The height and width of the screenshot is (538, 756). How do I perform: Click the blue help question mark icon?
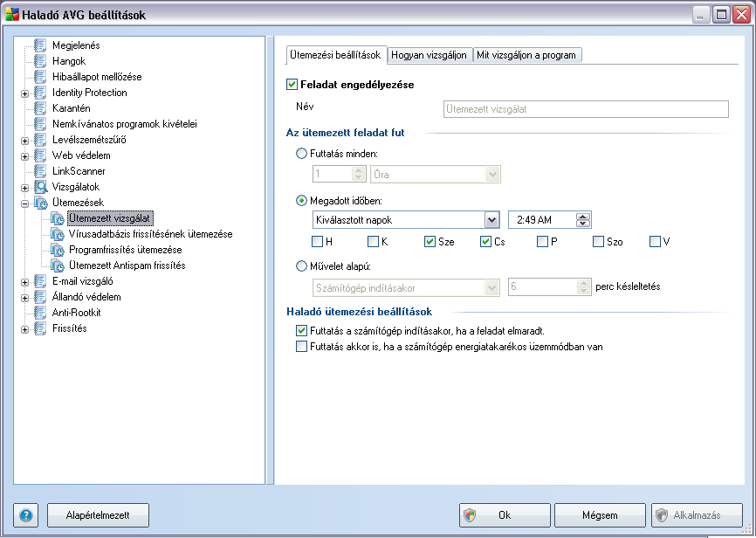point(26,515)
